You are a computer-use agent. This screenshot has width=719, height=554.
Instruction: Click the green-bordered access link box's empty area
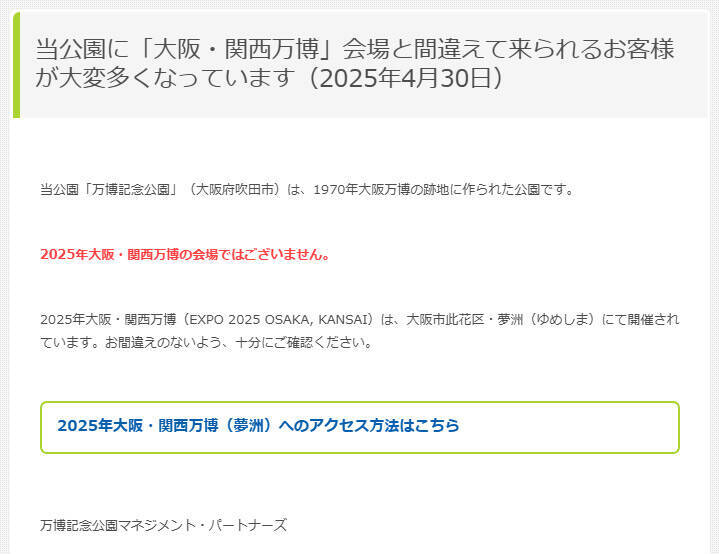tap(569, 427)
